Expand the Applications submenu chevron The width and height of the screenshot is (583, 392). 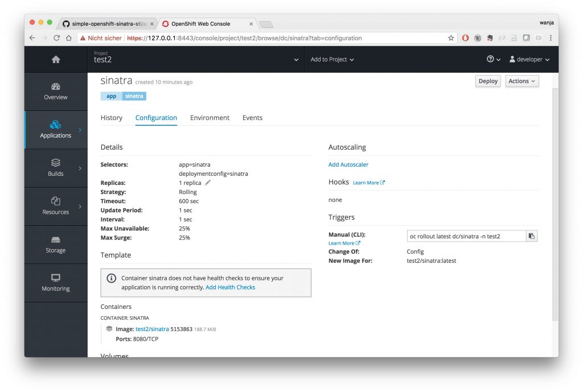tap(80, 130)
